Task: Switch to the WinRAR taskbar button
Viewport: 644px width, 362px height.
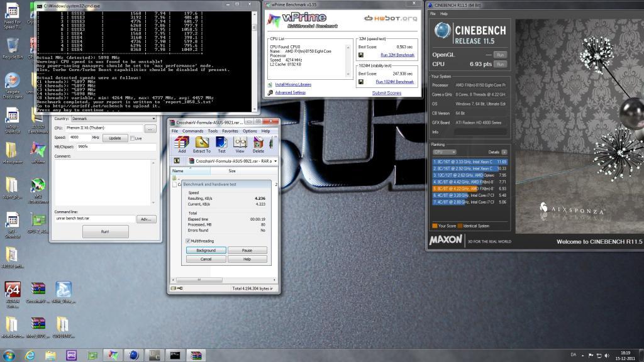Action: click(x=196, y=355)
